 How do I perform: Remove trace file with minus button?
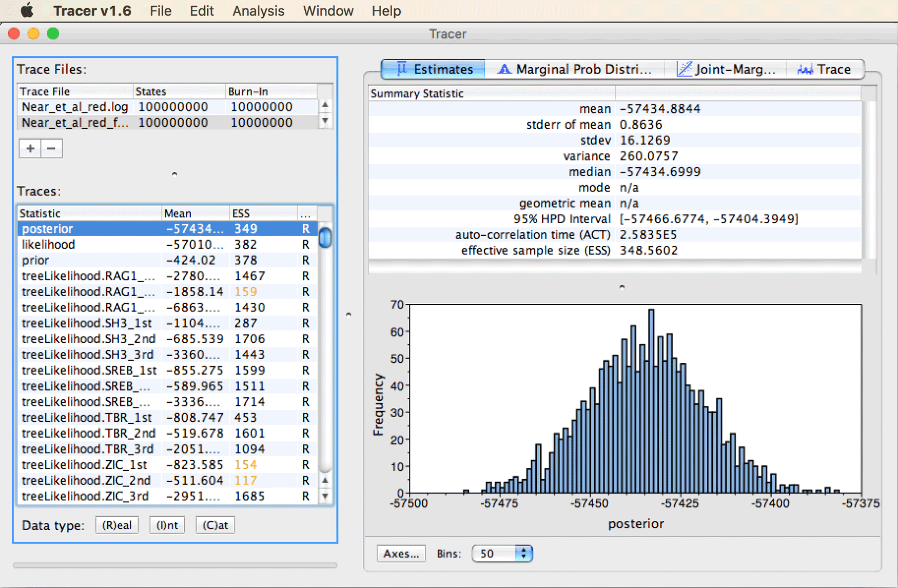coord(51,149)
